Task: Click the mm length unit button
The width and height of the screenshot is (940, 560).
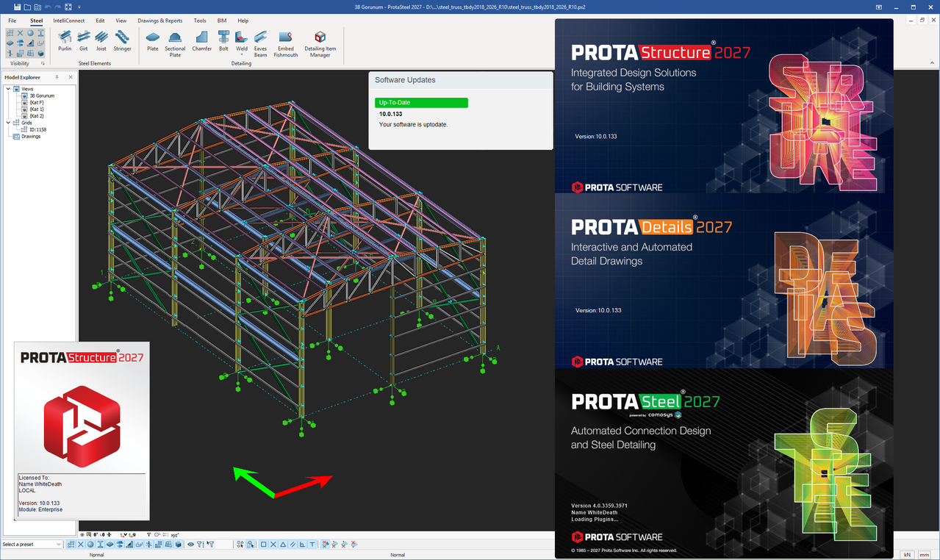Action: click(x=925, y=554)
